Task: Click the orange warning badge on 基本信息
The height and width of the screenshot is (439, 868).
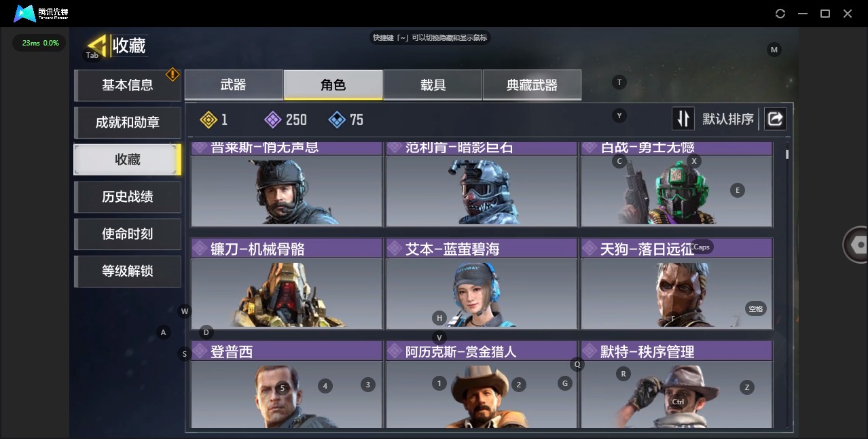Action: (x=173, y=73)
